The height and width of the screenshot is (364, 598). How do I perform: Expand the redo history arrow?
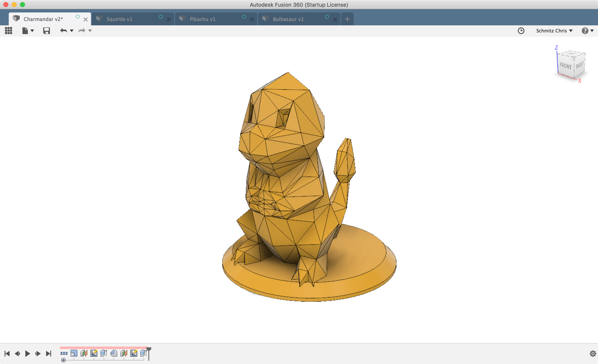coord(90,31)
